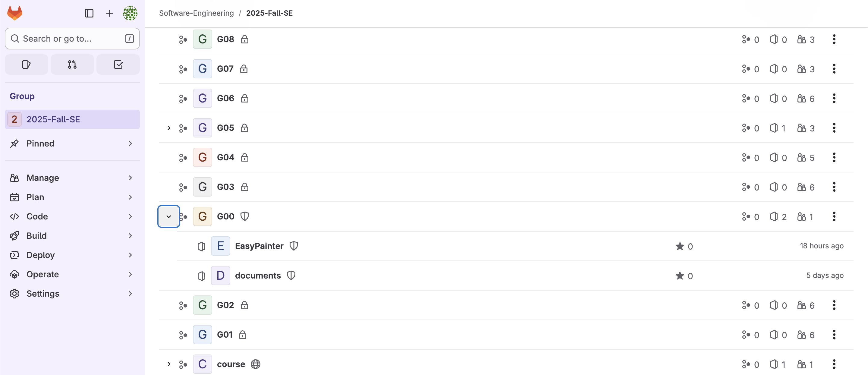The width and height of the screenshot is (868, 375).
Task: Click the Software-Engineering breadcrumb
Action: tap(197, 13)
